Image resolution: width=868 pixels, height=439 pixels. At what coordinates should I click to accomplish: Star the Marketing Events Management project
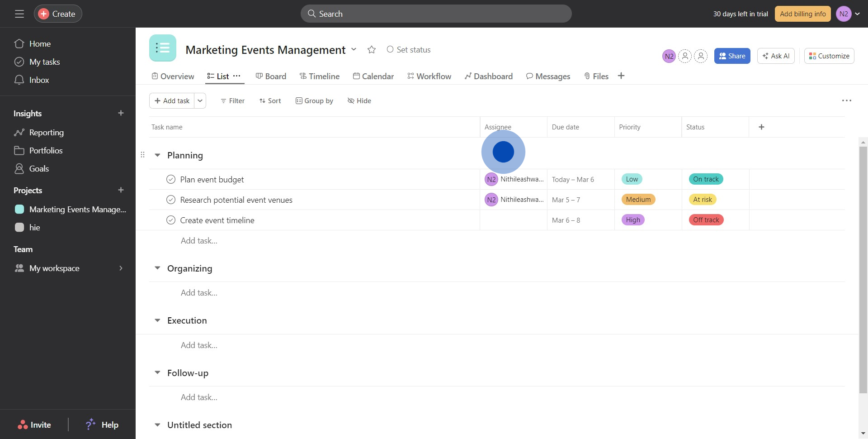(x=371, y=49)
